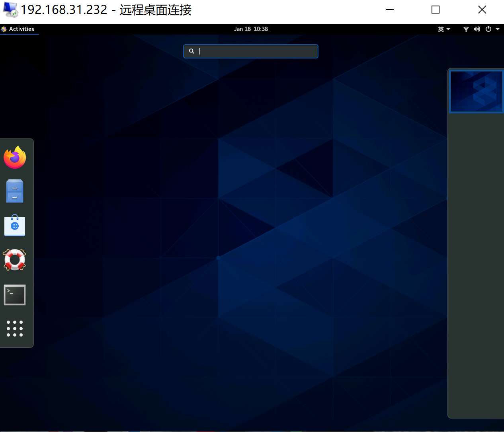Select the current workspace thumbnail

click(476, 91)
